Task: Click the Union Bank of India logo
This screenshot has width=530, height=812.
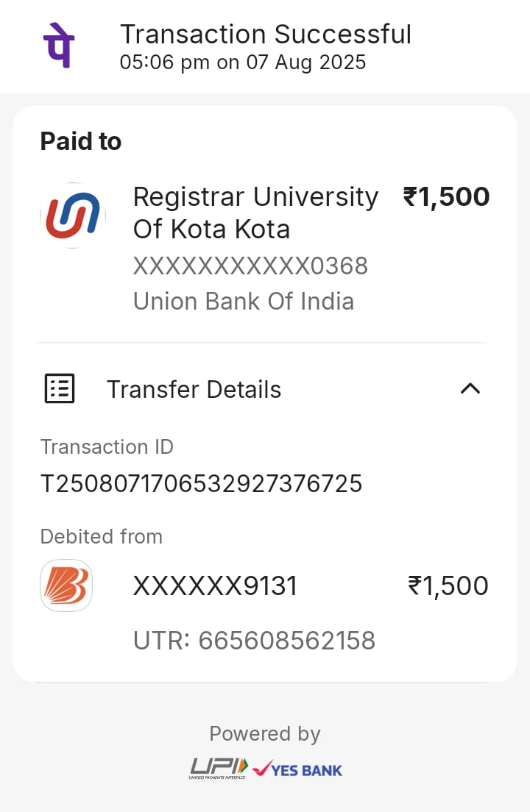Action: point(72,216)
